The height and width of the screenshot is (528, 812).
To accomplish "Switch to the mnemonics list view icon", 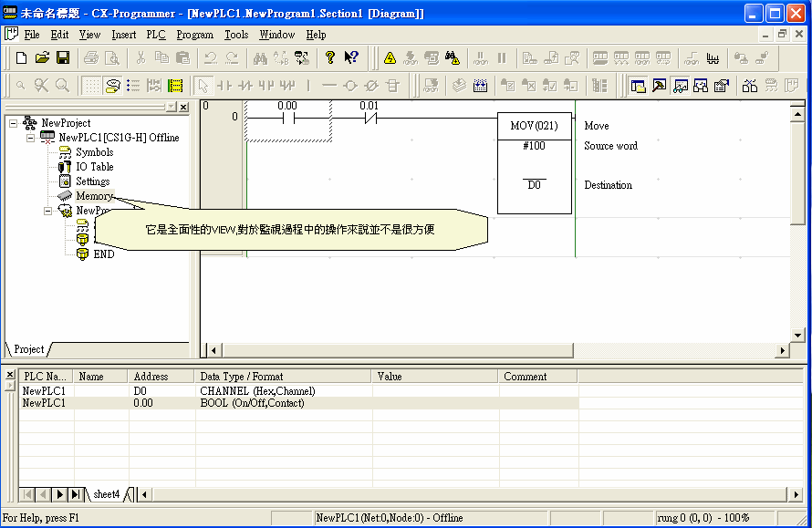I will pos(133,86).
